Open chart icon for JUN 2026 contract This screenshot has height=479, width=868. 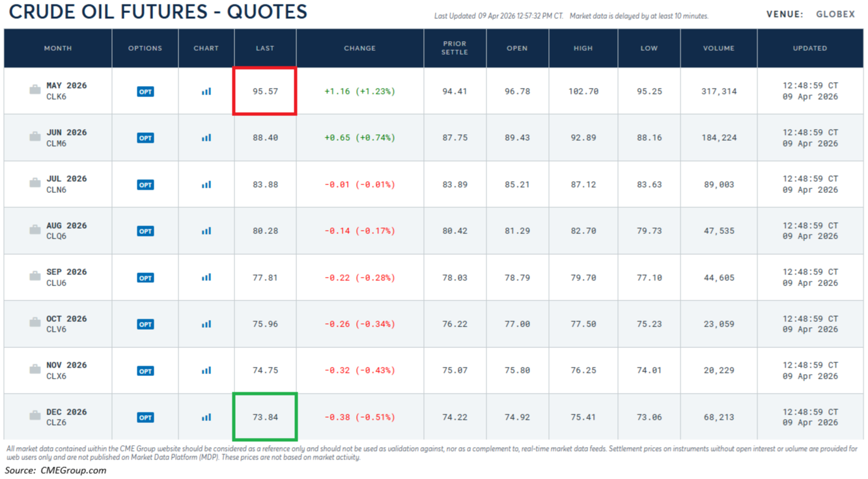tap(206, 138)
